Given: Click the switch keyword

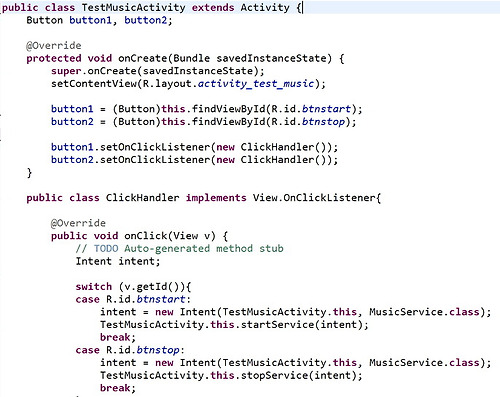Looking at the screenshot, I should coord(94,286).
